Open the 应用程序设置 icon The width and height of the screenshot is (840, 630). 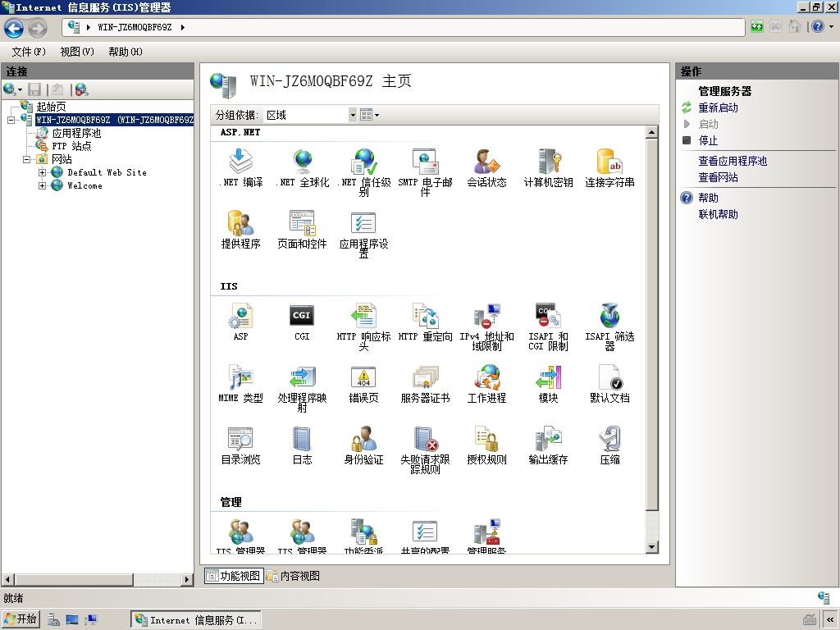[x=363, y=234]
